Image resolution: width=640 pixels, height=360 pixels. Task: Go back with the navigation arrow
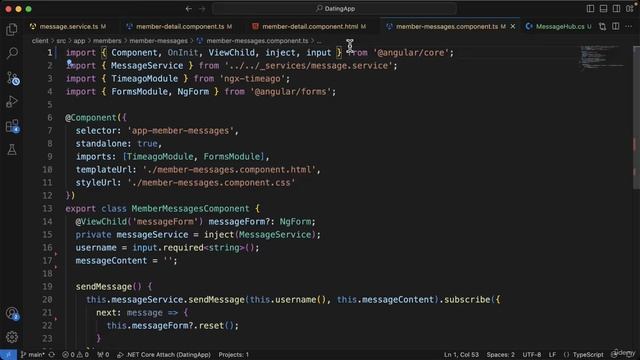[x=189, y=9]
